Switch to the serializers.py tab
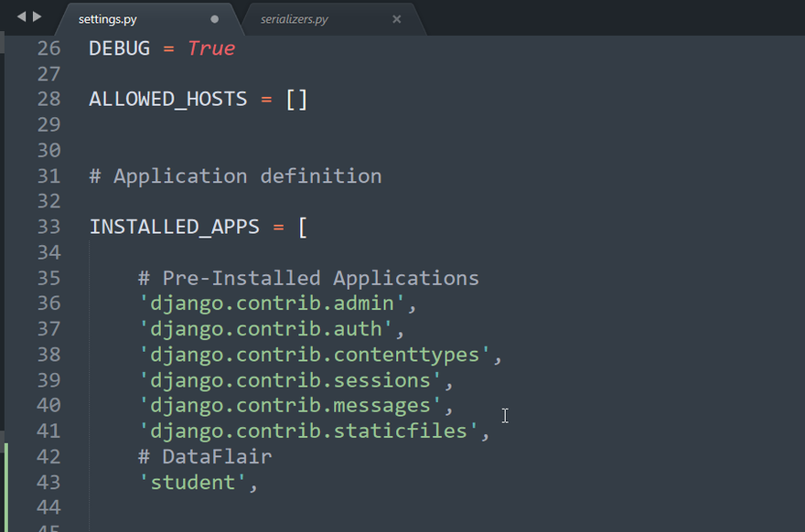 [x=295, y=18]
